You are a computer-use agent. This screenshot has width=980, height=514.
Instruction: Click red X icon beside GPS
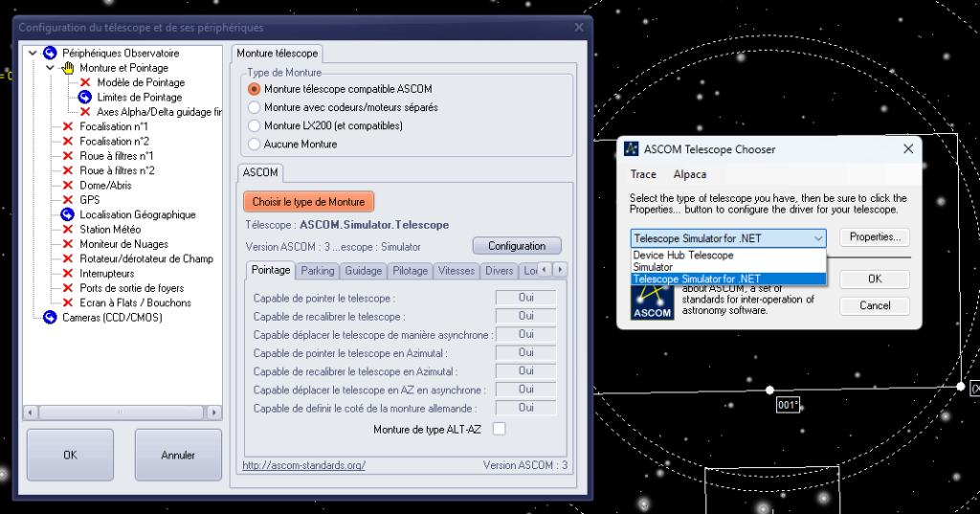(x=68, y=200)
